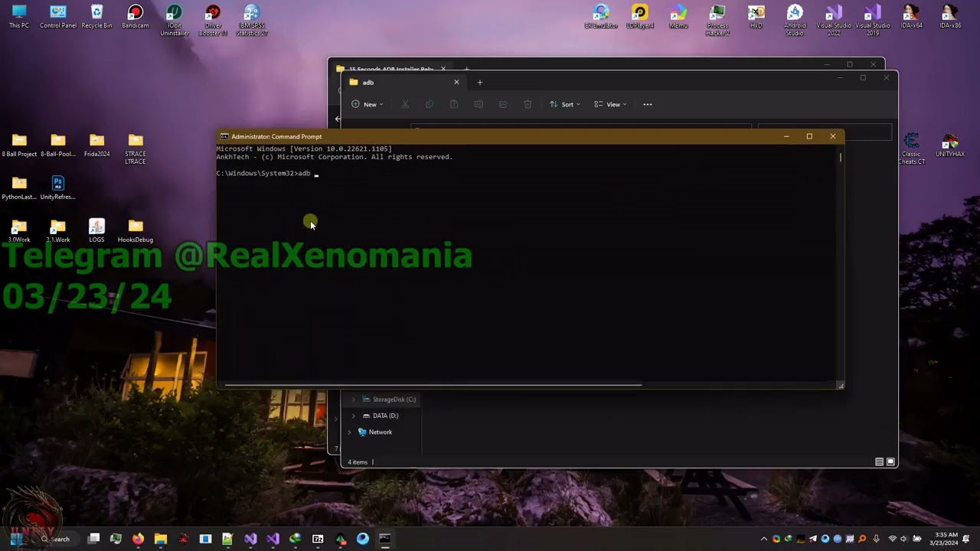The height and width of the screenshot is (551, 980).
Task: Click the Cut icon in Explorer toolbar
Action: [405, 104]
